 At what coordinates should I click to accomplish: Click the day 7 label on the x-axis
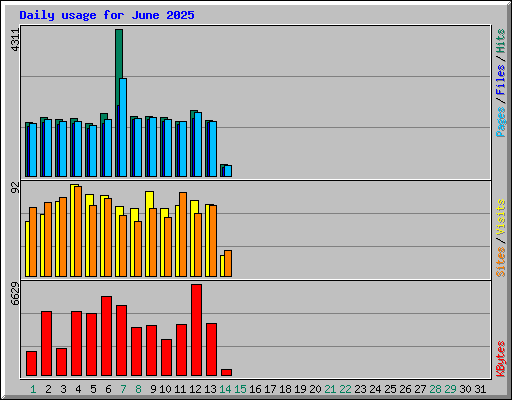tap(123, 389)
